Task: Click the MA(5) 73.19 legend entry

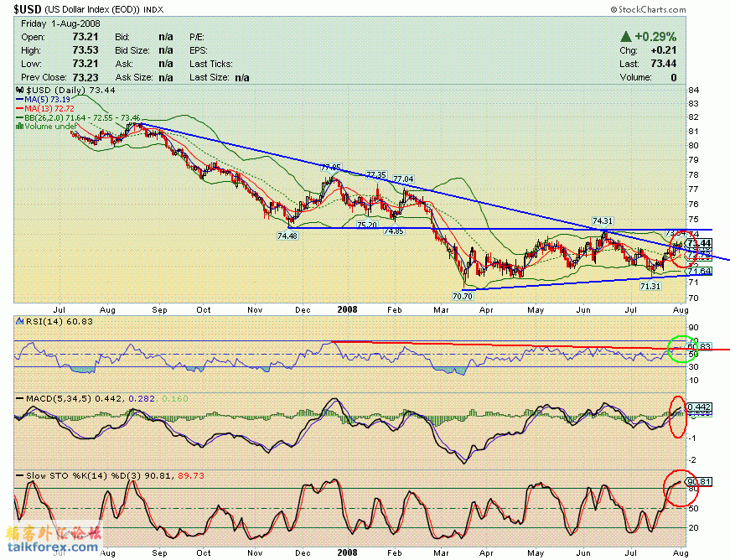Action: click(x=44, y=99)
